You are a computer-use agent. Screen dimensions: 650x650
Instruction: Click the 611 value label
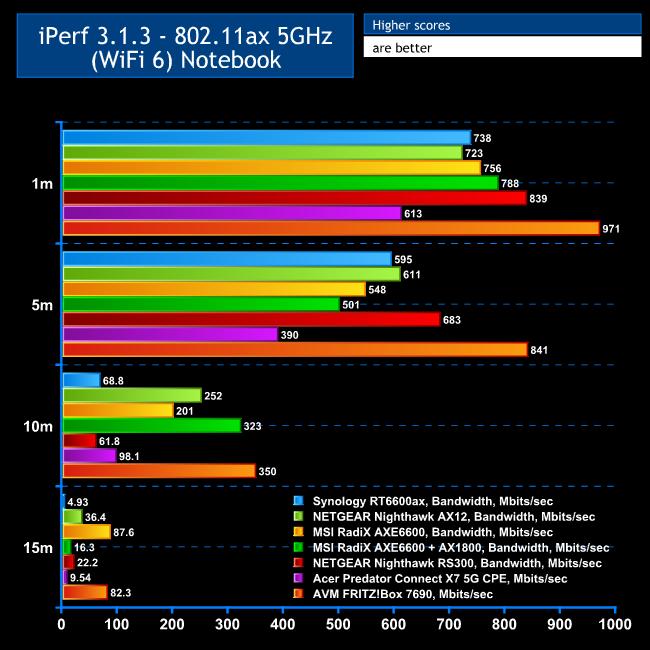tap(412, 274)
